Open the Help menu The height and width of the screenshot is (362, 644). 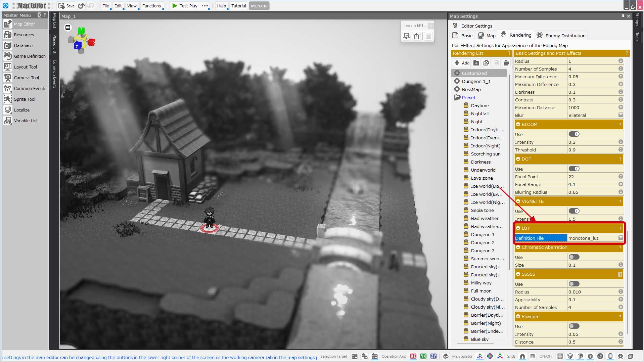click(221, 6)
